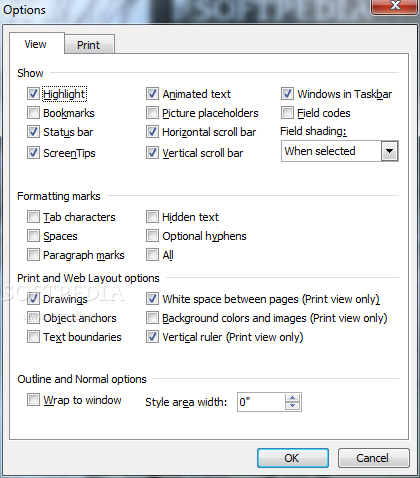Image resolution: width=420 pixels, height=478 pixels.
Task: Select the View tab
Action: (36, 44)
